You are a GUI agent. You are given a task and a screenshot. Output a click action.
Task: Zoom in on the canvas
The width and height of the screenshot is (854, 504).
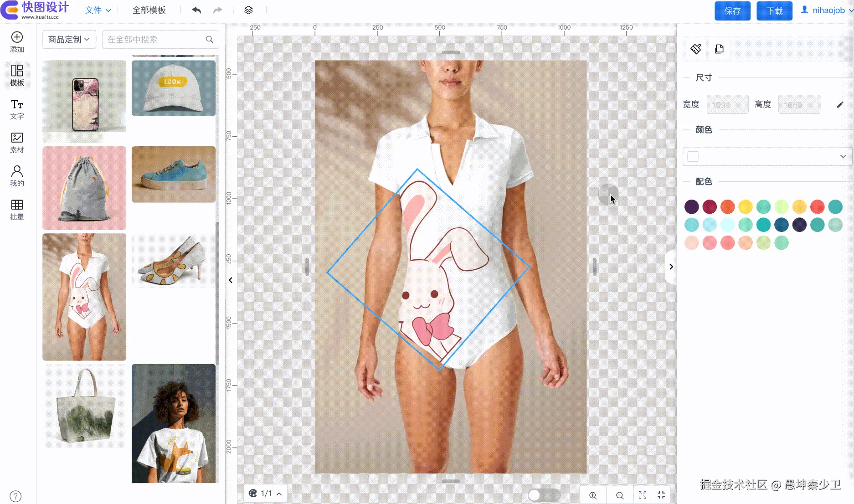[593, 495]
